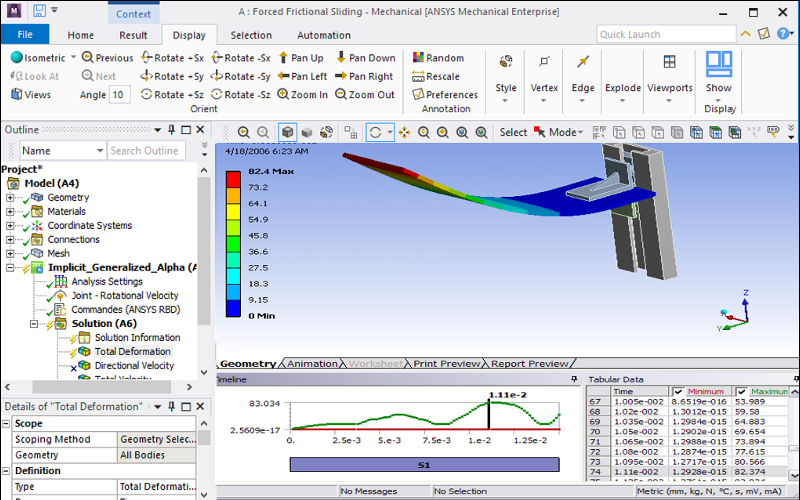Switch to the Animation tab
Screen dimensions: 800x500
pyautogui.click(x=312, y=364)
